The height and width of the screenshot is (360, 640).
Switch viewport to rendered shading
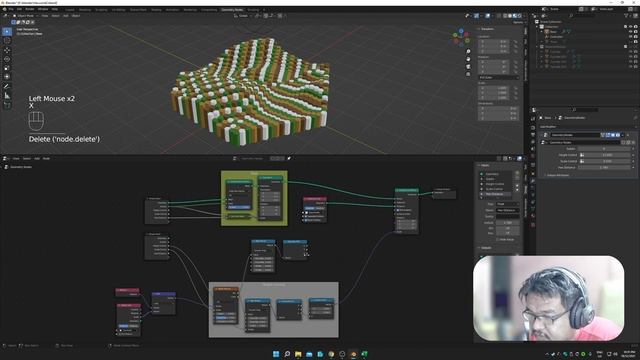(x=520, y=16)
